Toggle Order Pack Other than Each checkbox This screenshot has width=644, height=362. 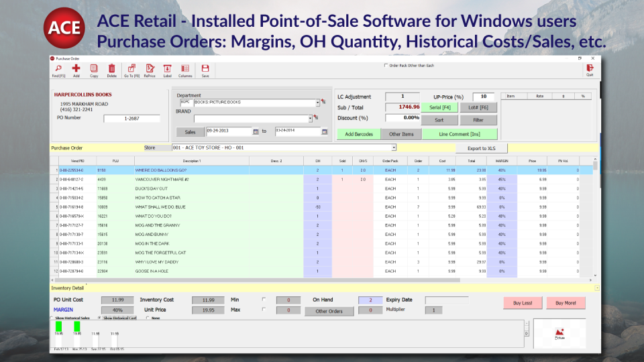pos(386,65)
